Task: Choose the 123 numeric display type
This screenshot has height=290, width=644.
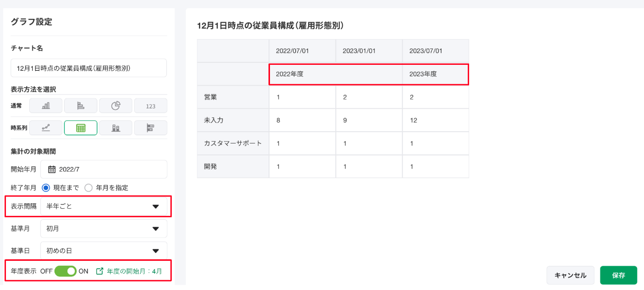Action: pos(151,106)
